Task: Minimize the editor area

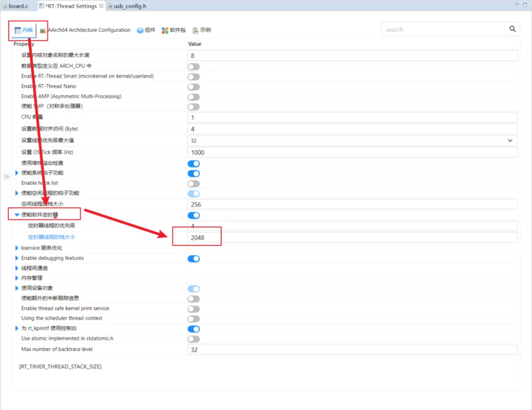Action: (x=517, y=4)
